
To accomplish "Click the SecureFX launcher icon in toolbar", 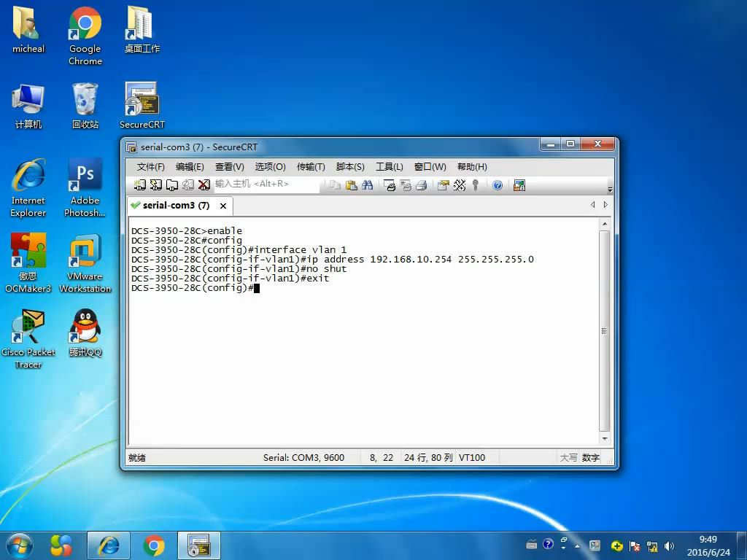I will point(519,185).
